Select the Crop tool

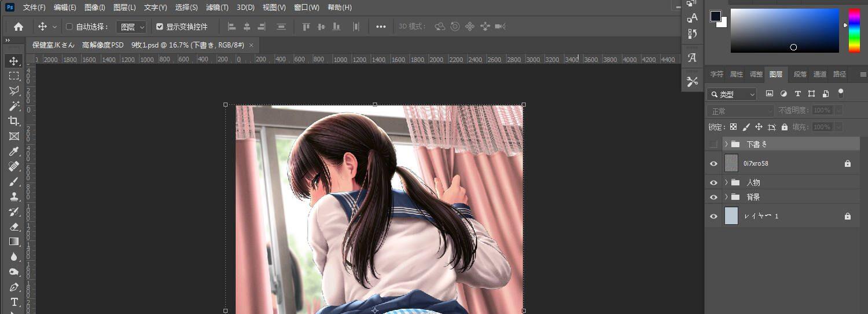pos(14,121)
